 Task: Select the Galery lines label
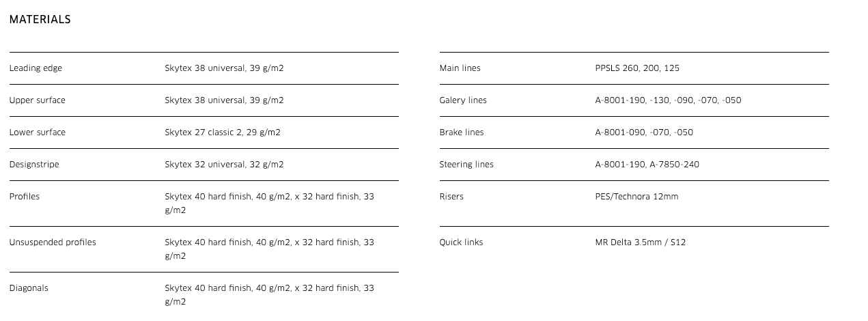click(463, 100)
